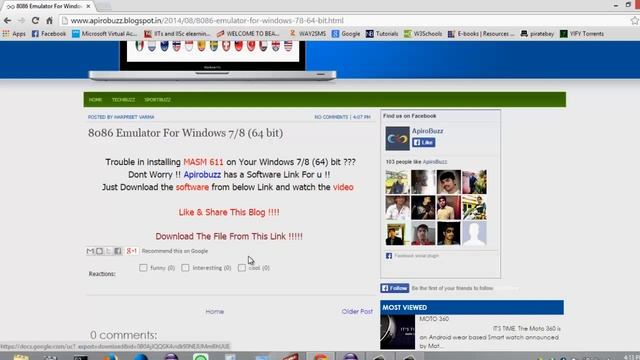The width and height of the screenshot is (640, 360).
Task: Open the Apirobuzz link in the post
Action: [202, 175]
